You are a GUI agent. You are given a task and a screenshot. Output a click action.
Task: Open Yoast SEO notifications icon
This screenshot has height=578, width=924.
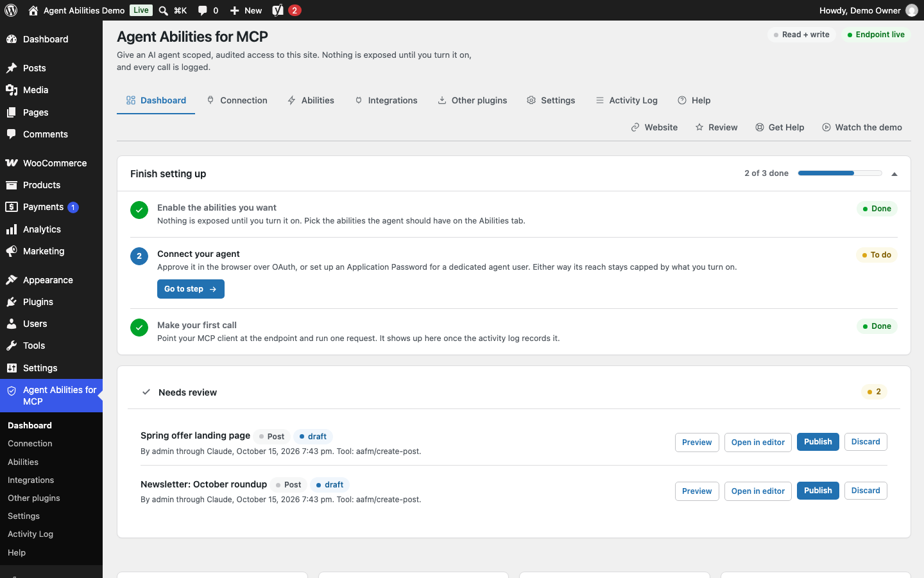(x=278, y=10)
